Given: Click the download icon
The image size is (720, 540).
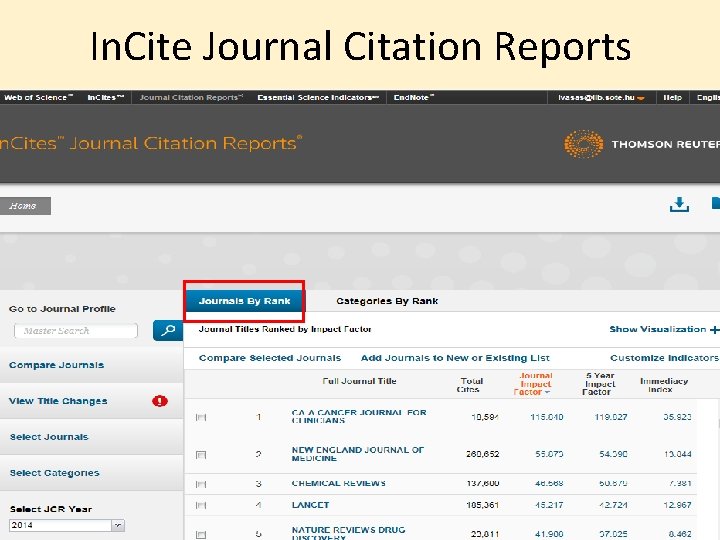Looking at the screenshot, I should pos(679,205).
